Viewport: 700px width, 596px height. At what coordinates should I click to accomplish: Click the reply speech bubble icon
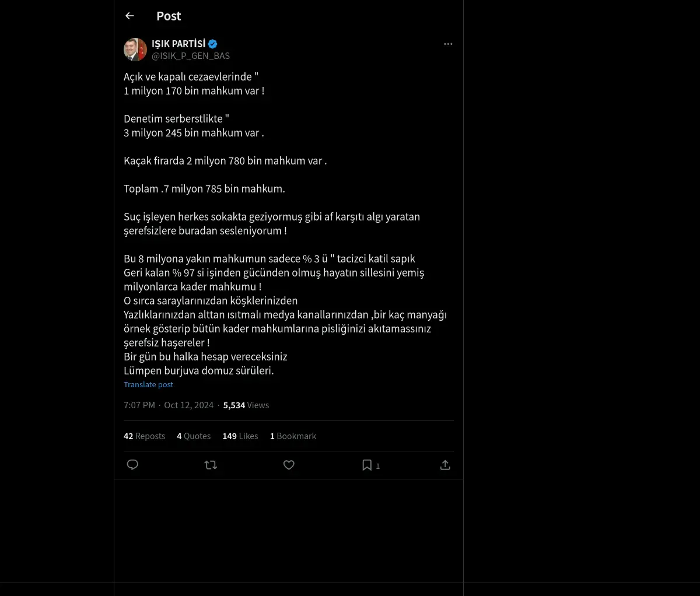click(132, 465)
